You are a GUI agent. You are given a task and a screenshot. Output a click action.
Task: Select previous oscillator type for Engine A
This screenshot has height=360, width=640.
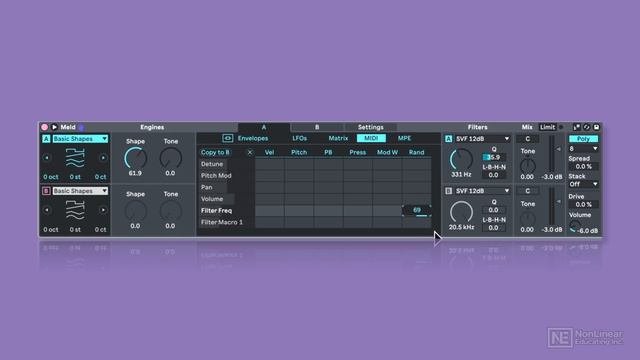[x=47, y=158]
